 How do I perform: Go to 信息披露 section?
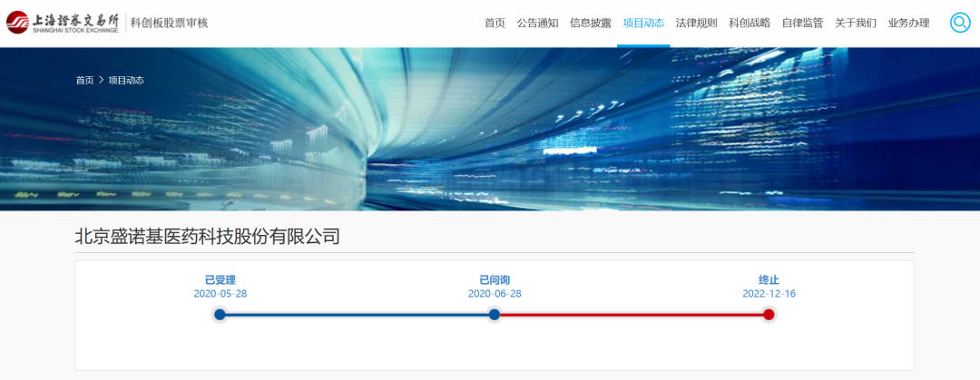tap(591, 23)
